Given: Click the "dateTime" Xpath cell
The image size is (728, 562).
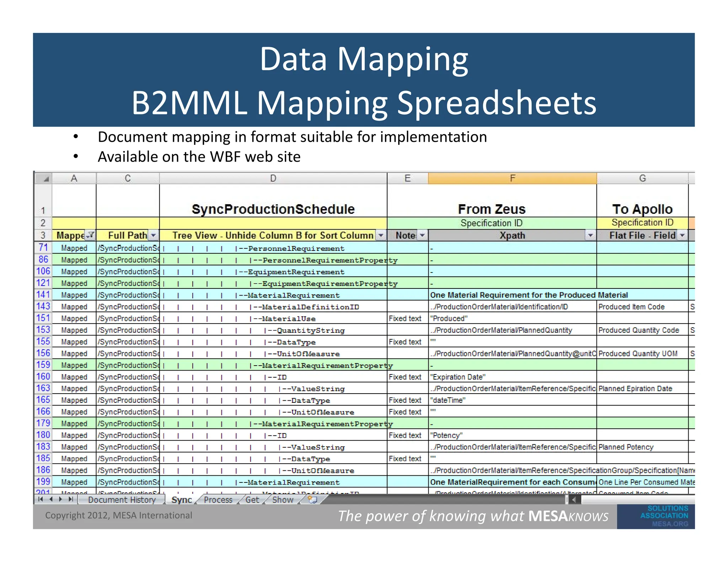Looking at the screenshot, I should click(x=512, y=400).
